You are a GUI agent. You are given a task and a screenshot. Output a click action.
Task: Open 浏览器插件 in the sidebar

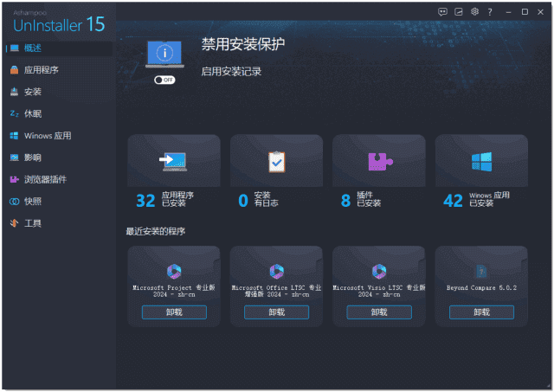pos(45,179)
